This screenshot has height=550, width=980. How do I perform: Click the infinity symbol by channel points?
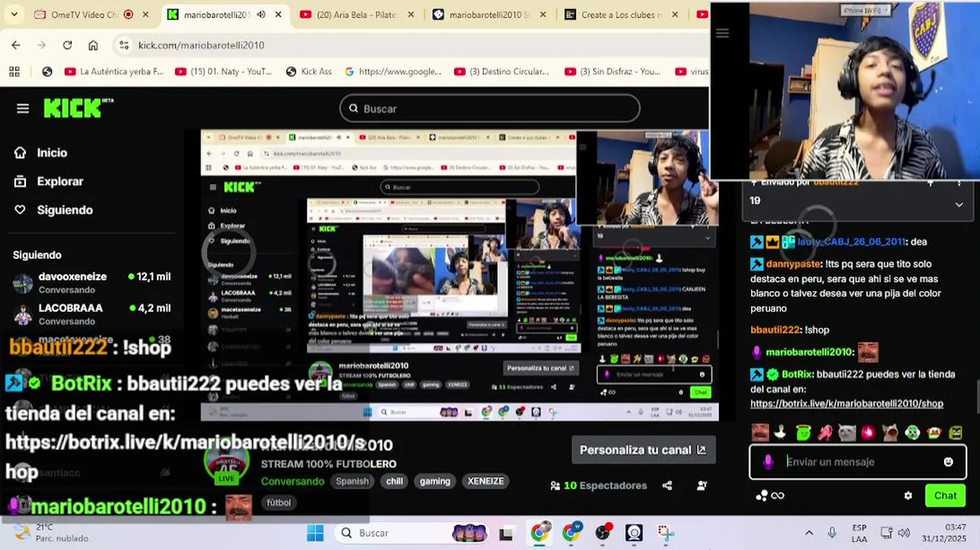pyautogui.click(x=778, y=495)
